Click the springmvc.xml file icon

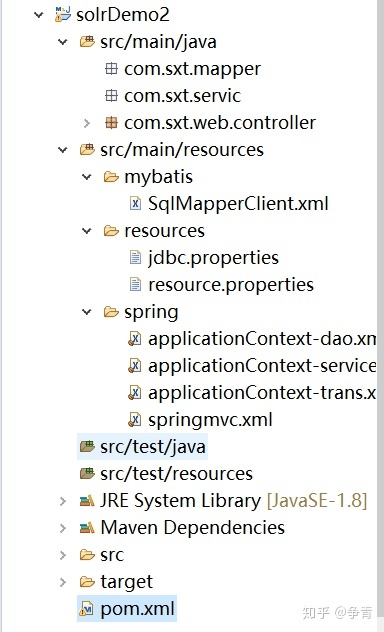click(135, 420)
